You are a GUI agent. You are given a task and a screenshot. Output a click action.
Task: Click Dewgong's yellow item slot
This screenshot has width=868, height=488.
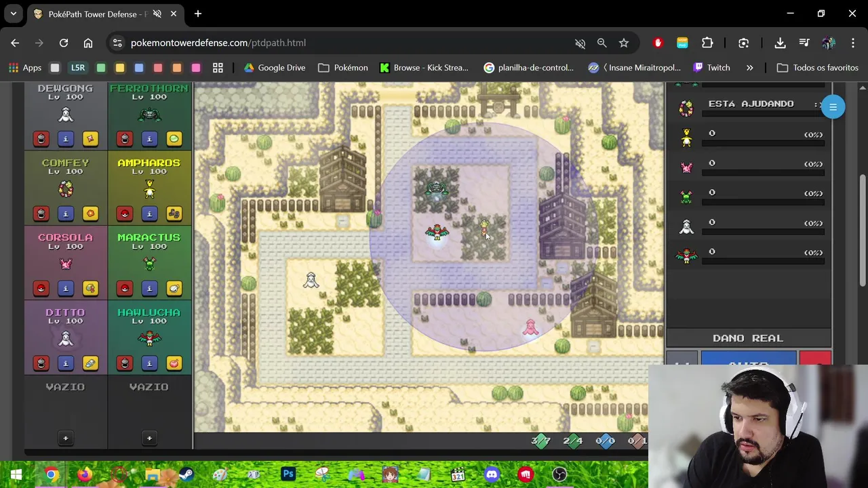pos(90,139)
